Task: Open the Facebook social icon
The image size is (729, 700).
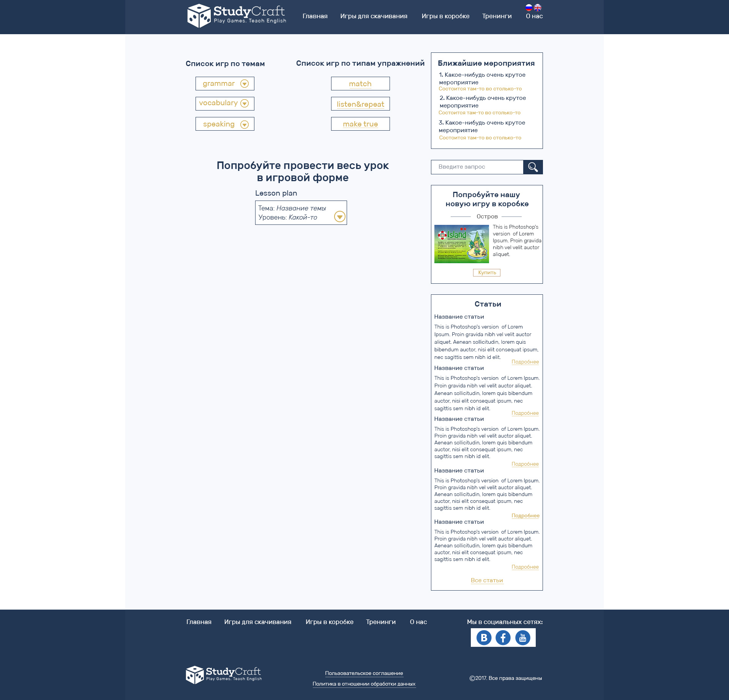Action: pos(503,637)
